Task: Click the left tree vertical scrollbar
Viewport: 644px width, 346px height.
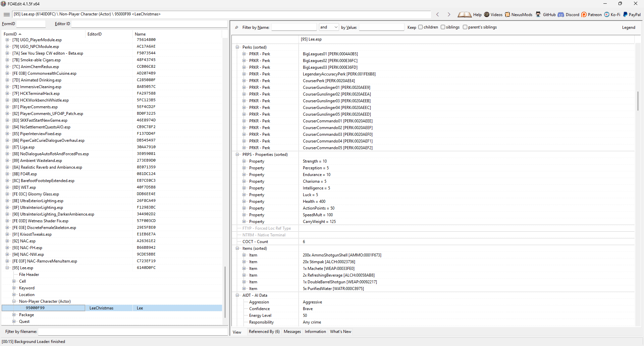Action: (225, 292)
